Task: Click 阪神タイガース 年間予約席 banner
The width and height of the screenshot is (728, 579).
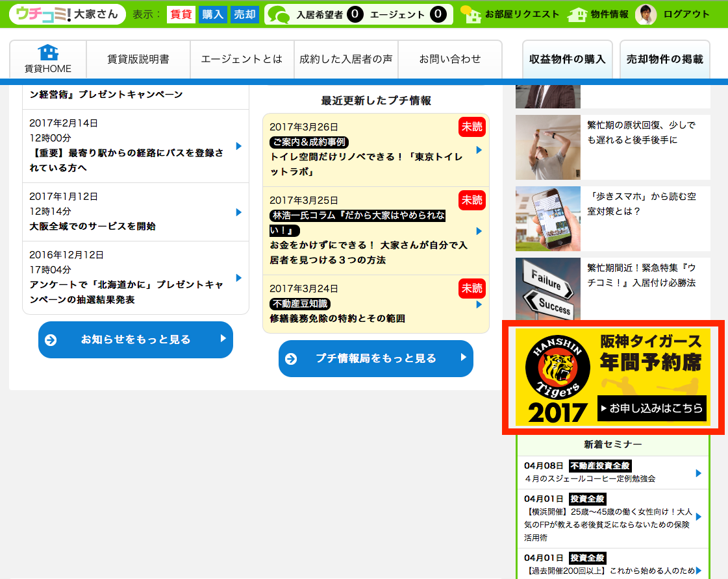Action: click(x=613, y=377)
